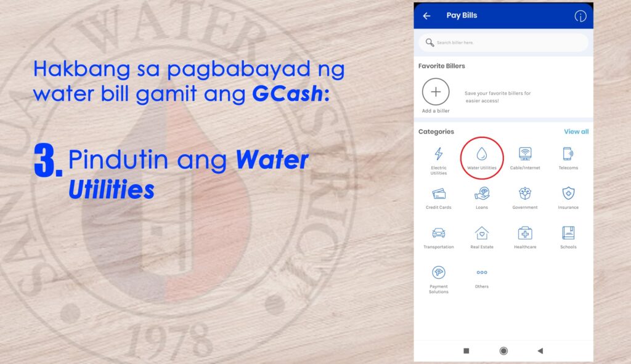Tap Android back triangle button
Viewport: 631px width, 364px height.
(540, 350)
